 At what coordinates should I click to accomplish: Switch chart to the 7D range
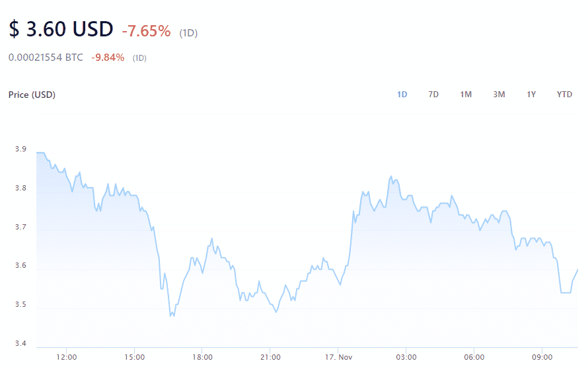coord(433,95)
